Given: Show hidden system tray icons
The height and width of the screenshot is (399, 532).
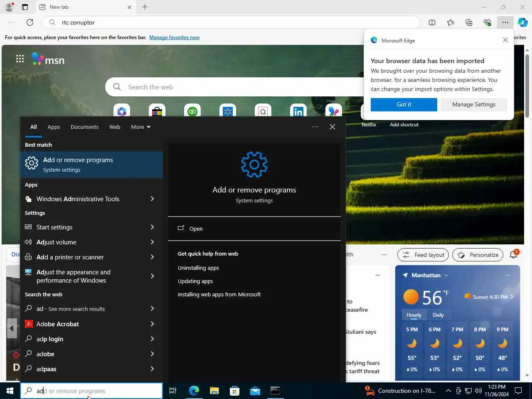Looking at the screenshot, I should pos(448,391).
